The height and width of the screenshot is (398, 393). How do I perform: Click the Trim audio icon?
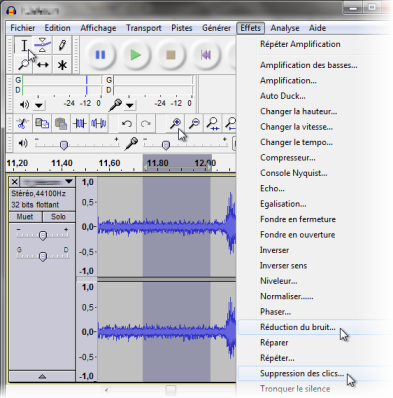[x=80, y=124]
